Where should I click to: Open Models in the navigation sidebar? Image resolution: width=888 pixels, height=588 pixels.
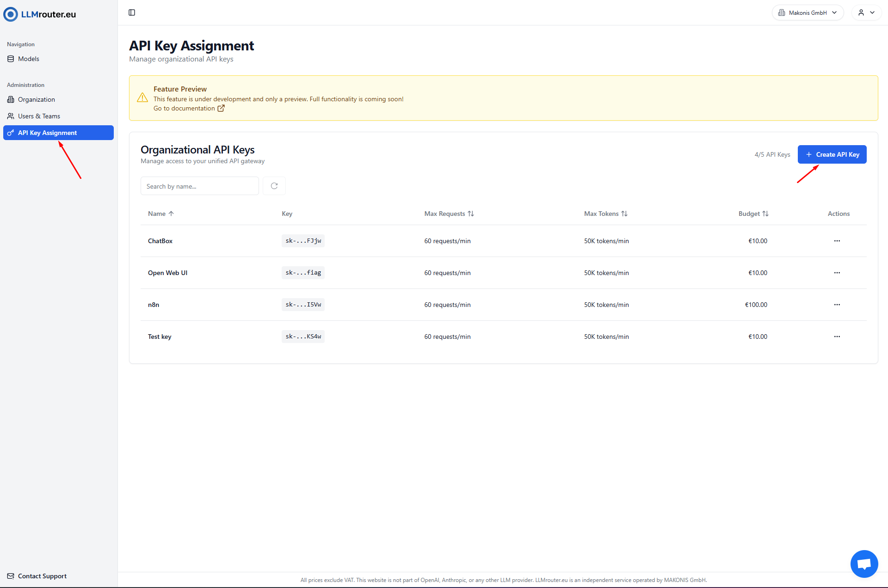(x=28, y=59)
